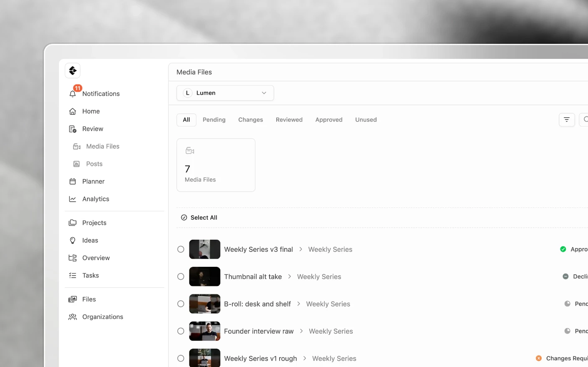Switch to the Changes tab

[251, 120]
